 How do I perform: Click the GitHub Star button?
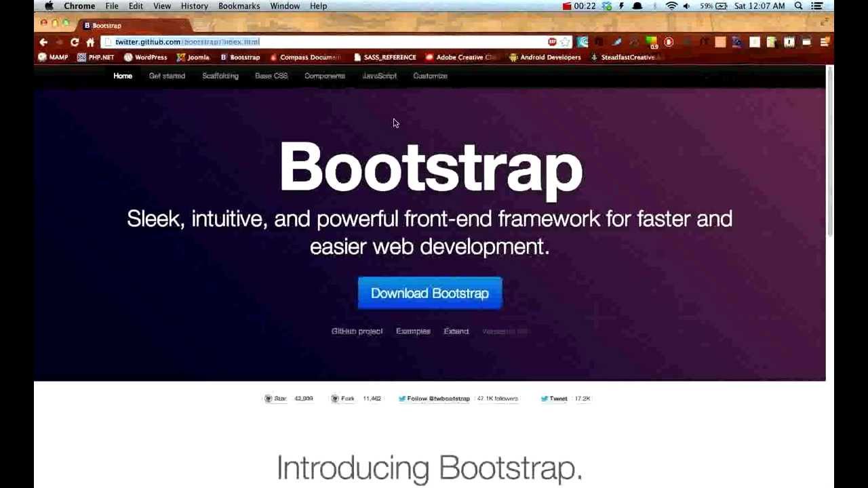[x=276, y=399]
